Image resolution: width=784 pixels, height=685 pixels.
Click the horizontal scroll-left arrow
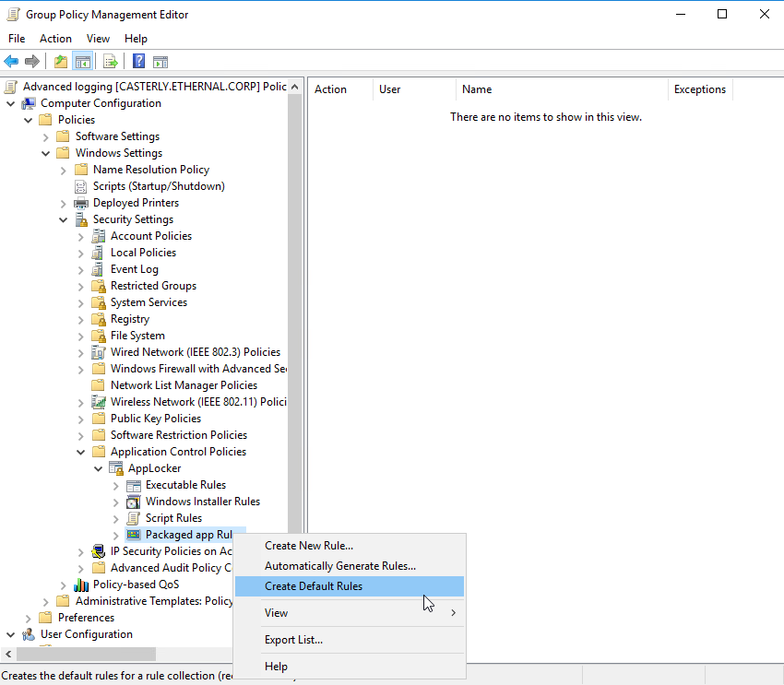click(8, 654)
